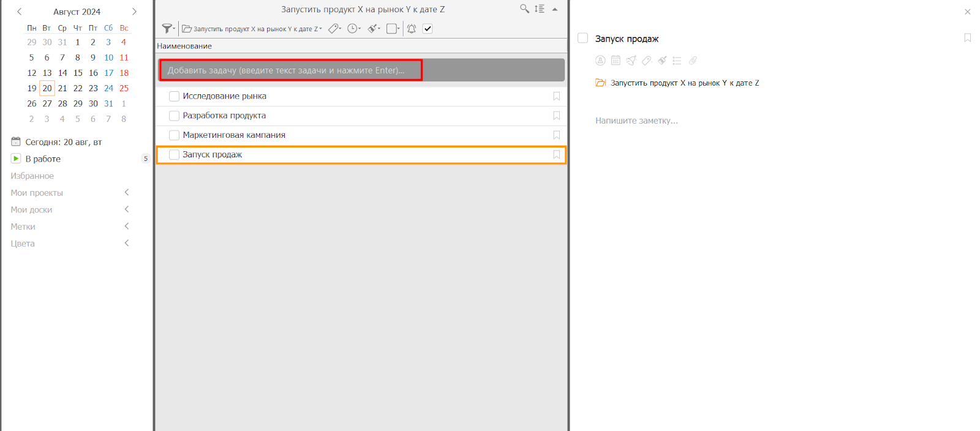Click the Наименование column header
The image size is (980, 431).
pos(184,46)
